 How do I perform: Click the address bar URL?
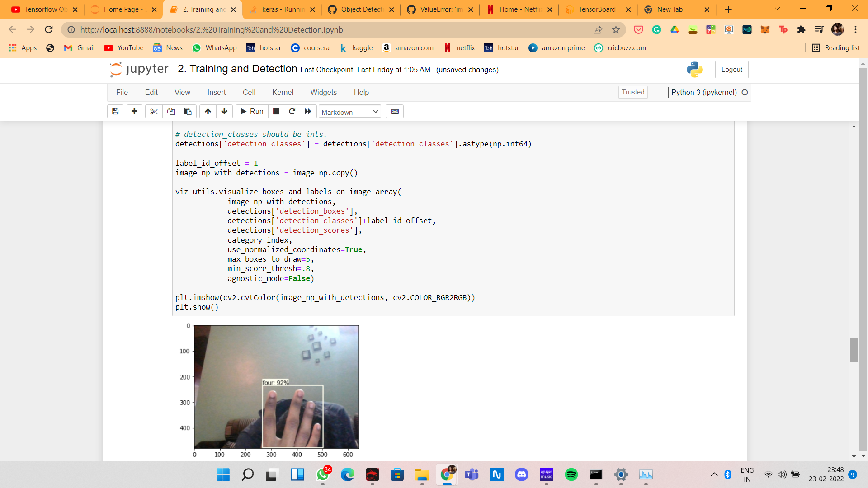[212, 30]
